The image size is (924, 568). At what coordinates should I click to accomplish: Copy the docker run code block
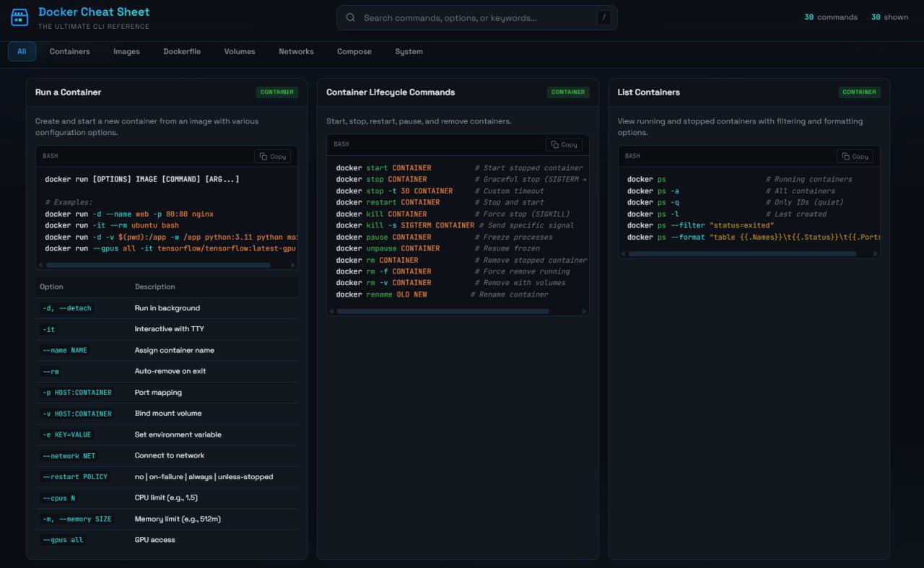273,157
